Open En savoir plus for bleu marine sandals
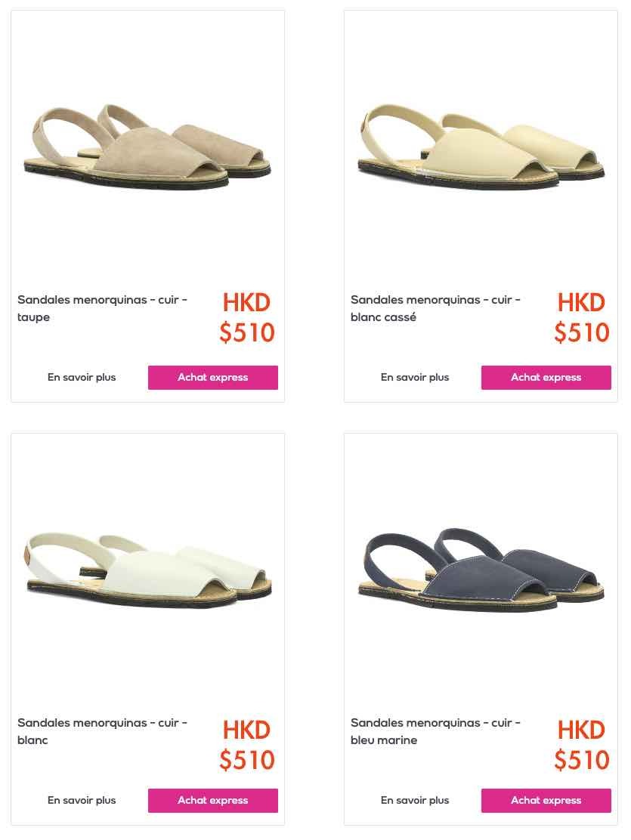Image resolution: width=631 pixels, height=840 pixels. click(415, 801)
